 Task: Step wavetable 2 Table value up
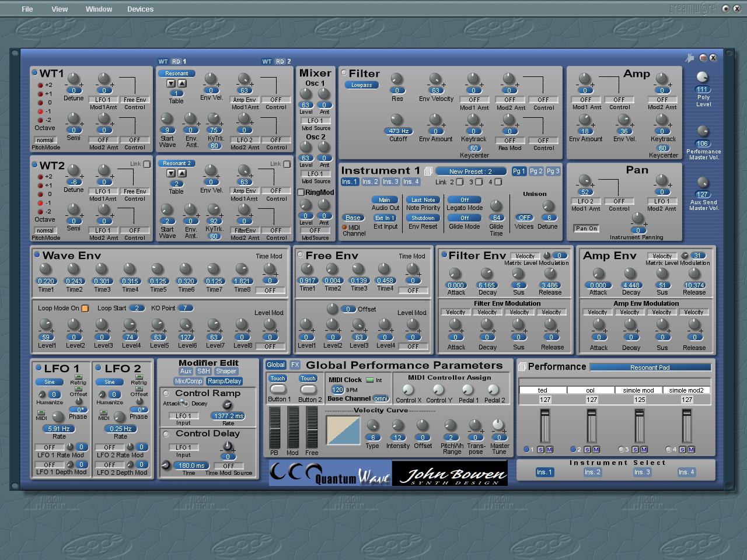point(182,173)
